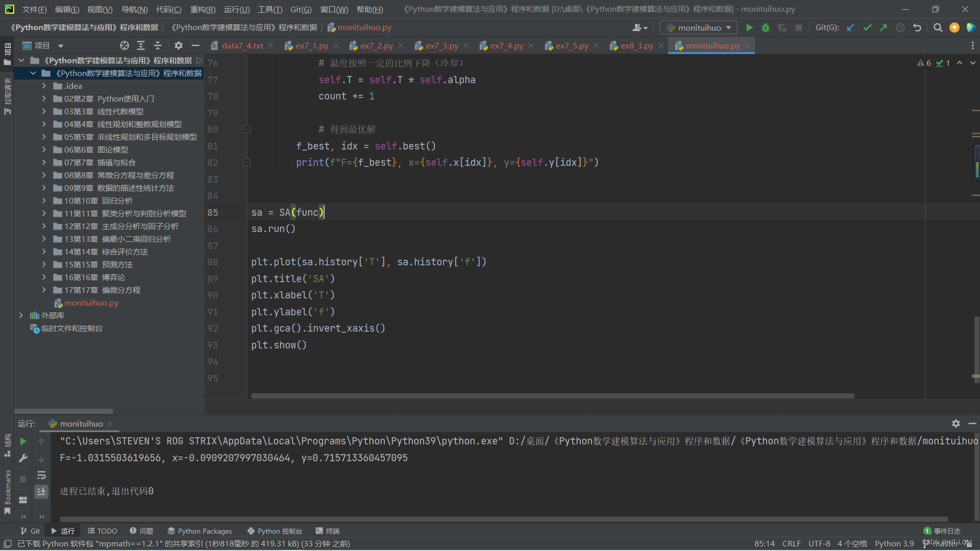Screen dimensions: 980x551
Task: Hide the project tool window
Action: point(195,45)
